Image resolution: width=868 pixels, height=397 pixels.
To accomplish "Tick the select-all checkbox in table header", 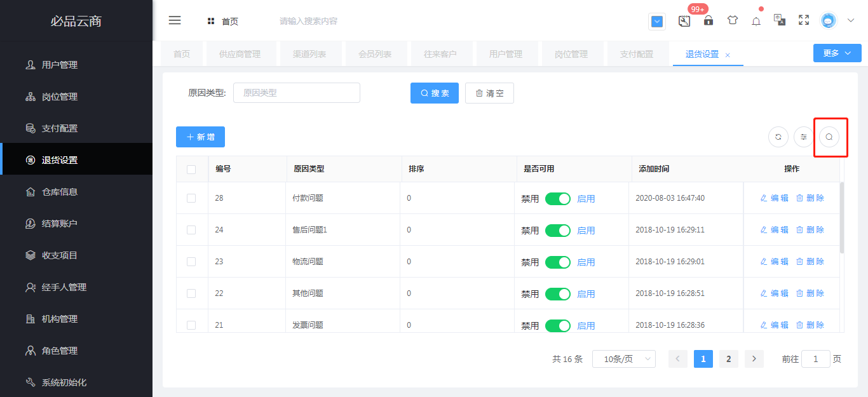I will 191,169.
